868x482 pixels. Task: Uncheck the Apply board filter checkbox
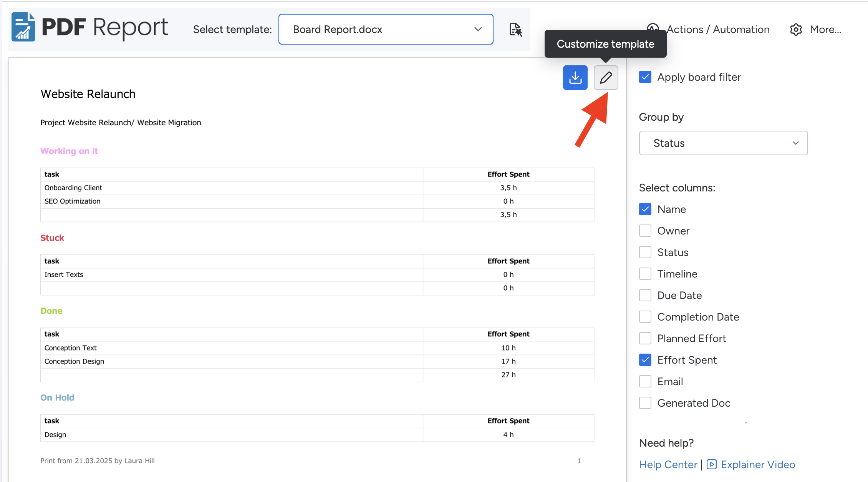(x=645, y=77)
